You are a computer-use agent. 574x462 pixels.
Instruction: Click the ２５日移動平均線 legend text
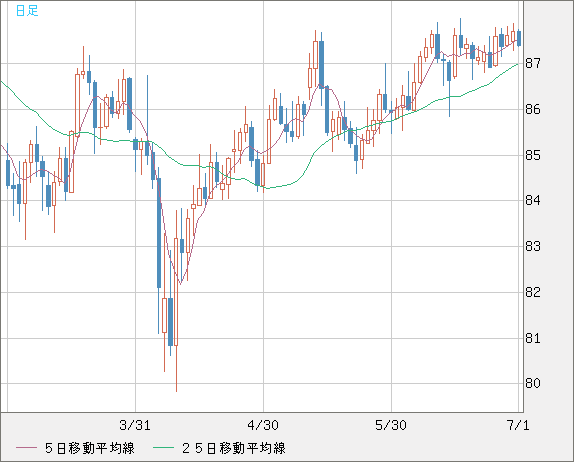click(234, 448)
